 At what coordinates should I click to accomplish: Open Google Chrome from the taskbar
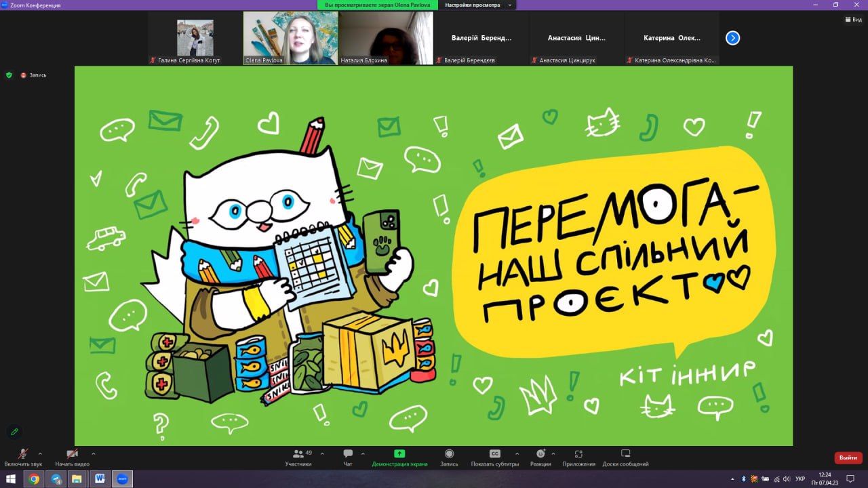pos(34,479)
